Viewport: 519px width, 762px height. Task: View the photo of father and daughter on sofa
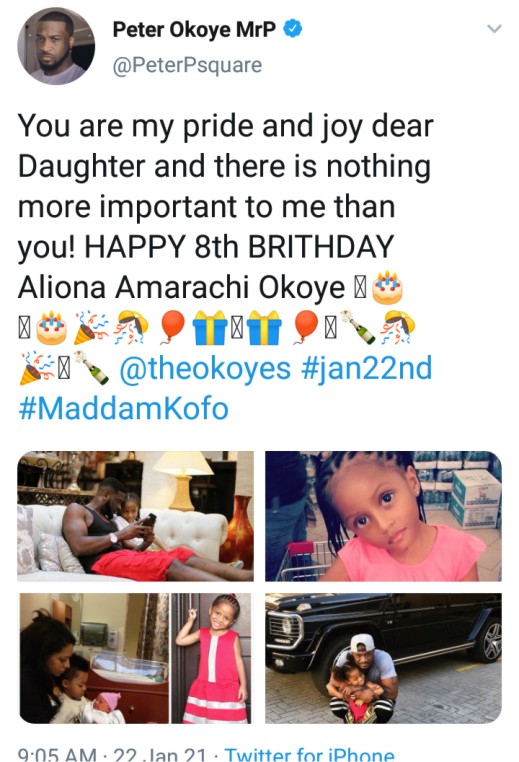[136, 516]
